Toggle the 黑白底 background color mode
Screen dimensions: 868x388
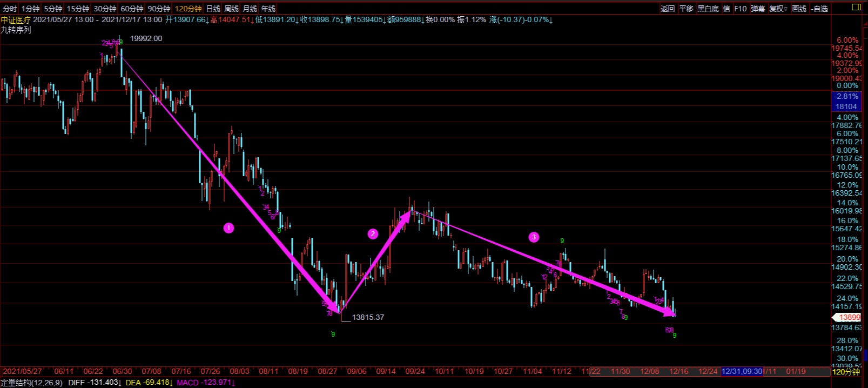(x=708, y=9)
